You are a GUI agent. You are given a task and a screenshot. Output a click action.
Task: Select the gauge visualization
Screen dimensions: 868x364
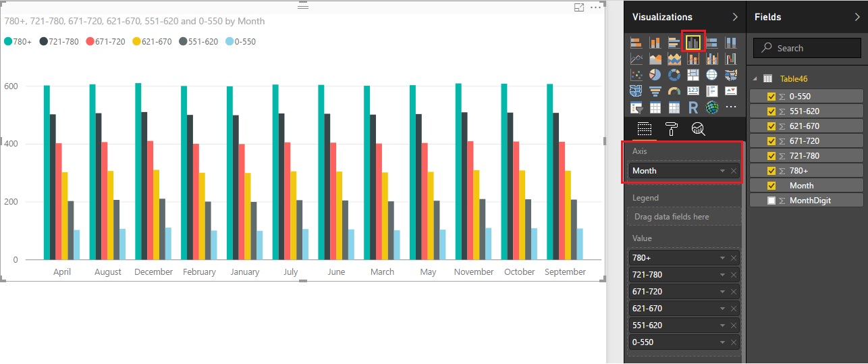(674, 91)
